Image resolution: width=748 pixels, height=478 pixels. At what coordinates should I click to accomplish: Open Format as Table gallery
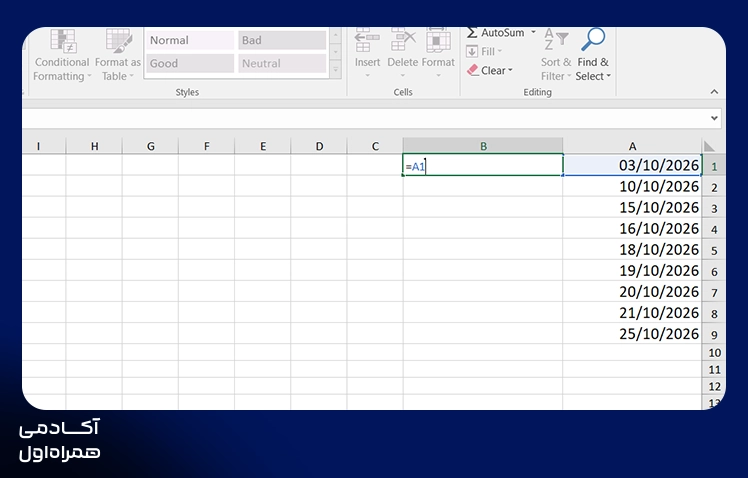click(117, 56)
